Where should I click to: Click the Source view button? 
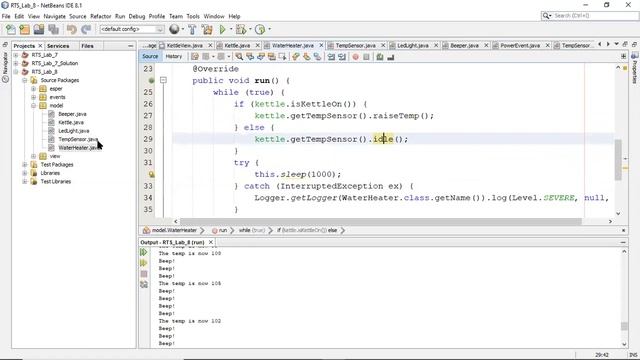click(x=150, y=56)
